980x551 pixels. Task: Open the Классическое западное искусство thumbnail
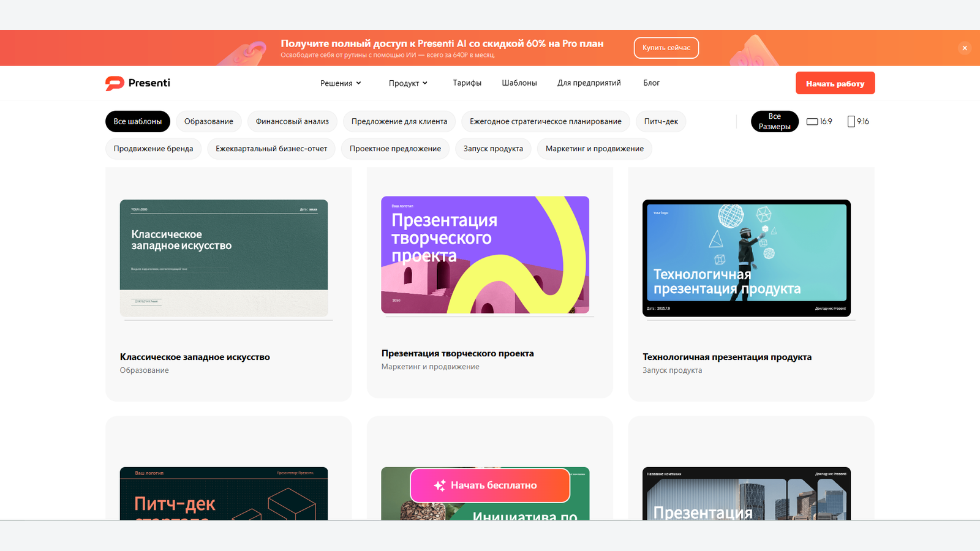[224, 258]
